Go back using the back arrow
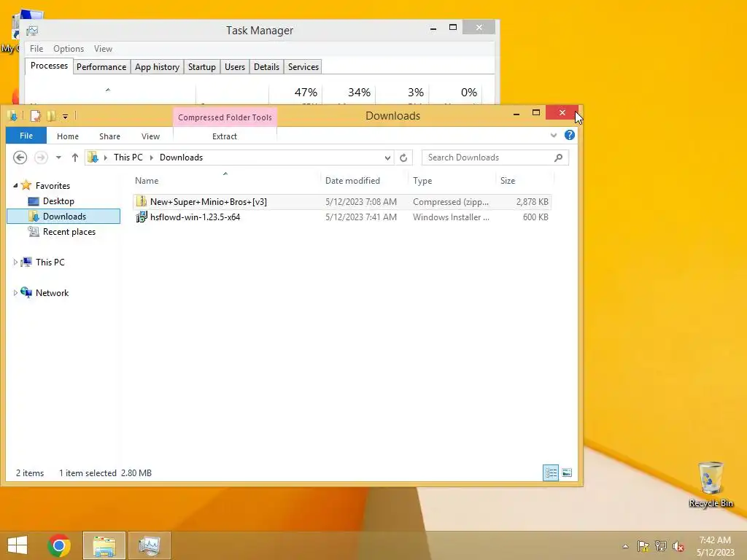The height and width of the screenshot is (560, 747). click(x=20, y=157)
